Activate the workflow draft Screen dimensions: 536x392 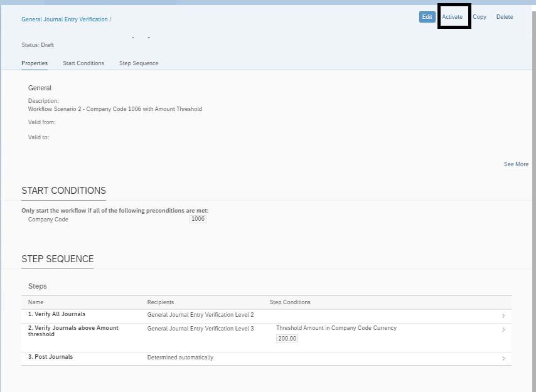(x=453, y=17)
